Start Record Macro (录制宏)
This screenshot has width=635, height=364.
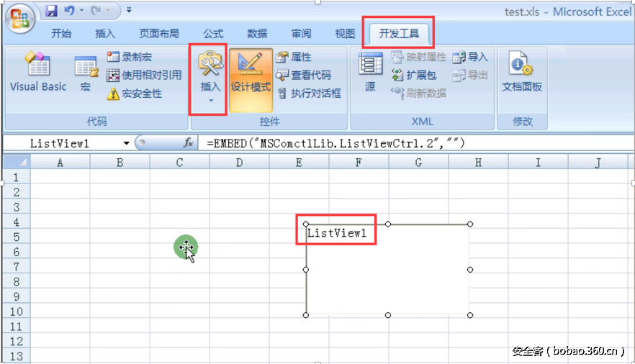point(129,57)
